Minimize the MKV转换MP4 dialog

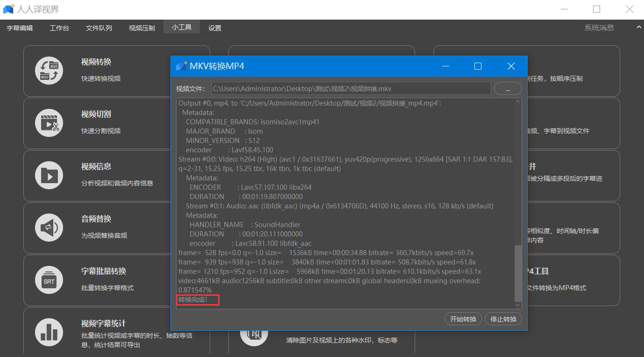point(446,66)
